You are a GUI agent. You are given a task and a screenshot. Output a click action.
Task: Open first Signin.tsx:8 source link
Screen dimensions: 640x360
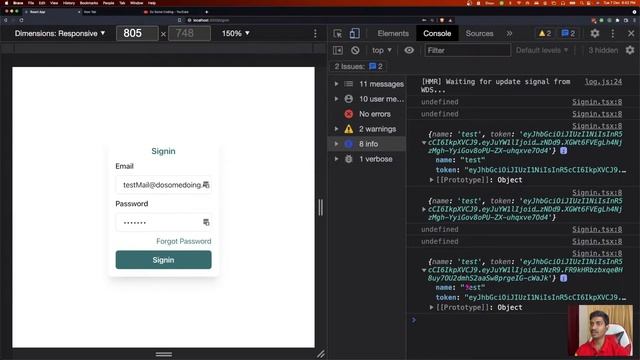(x=597, y=102)
